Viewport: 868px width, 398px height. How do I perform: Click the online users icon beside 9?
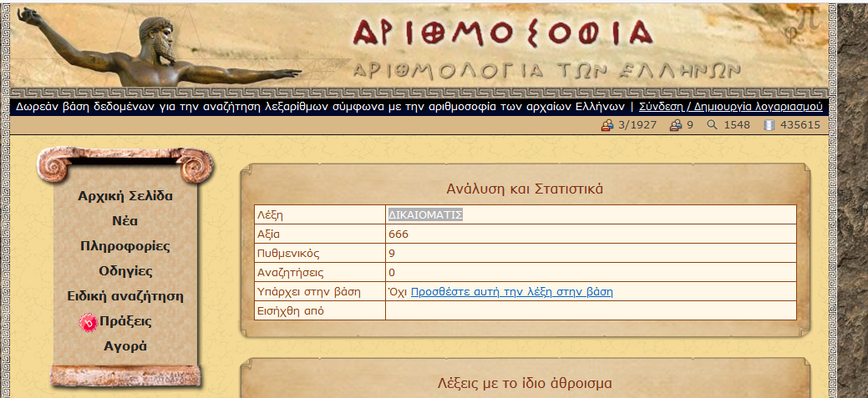tap(675, 125)
